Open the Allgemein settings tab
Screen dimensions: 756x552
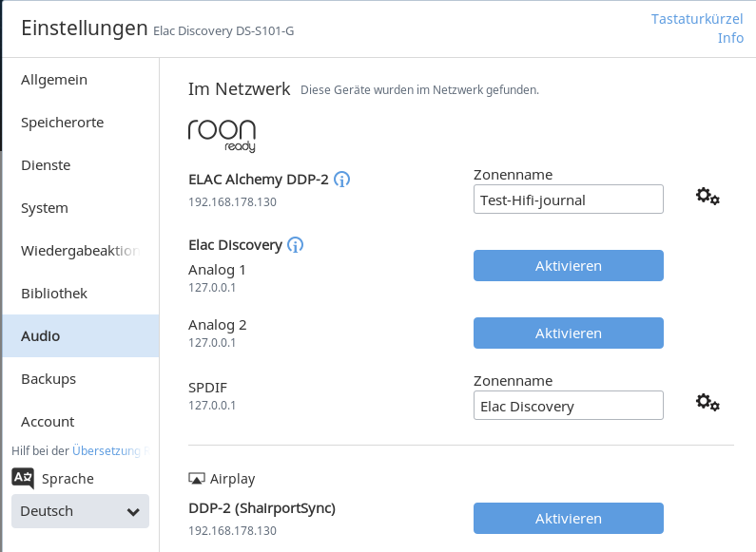pos(81,80)
